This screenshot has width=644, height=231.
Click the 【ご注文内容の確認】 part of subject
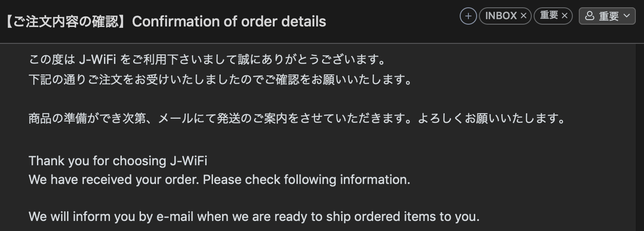(x=65, y=21)
